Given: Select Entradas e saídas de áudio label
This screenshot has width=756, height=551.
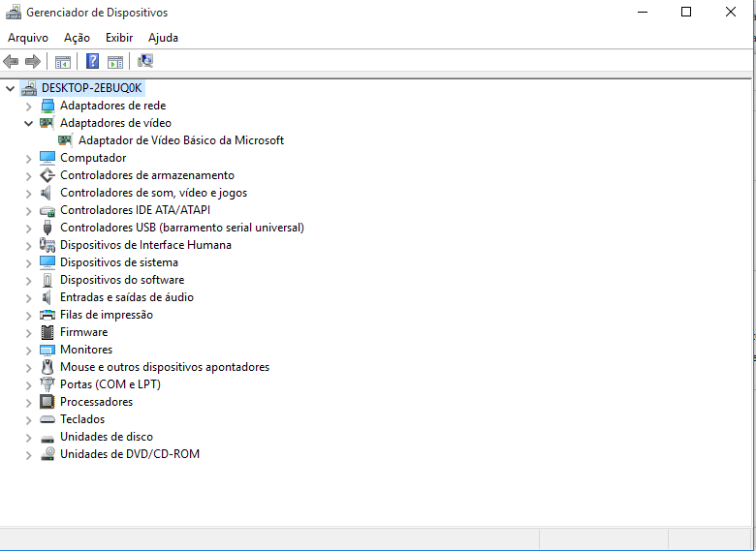Looking at the screenshot, I should pyautogui.click(x=127, y=297).
